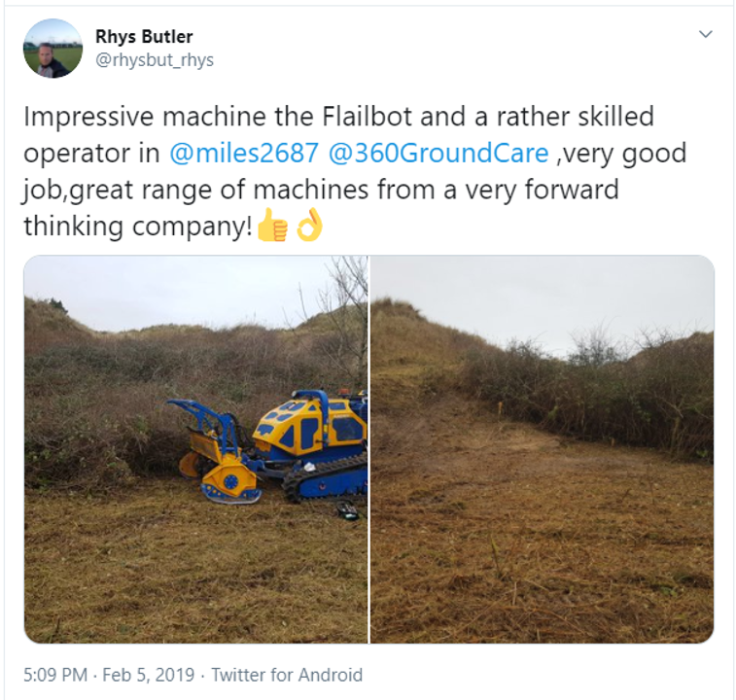The width and height of the screenshot is (736, 700).
Task: Open the right cleared ground photo
Action: click(543, 449)
